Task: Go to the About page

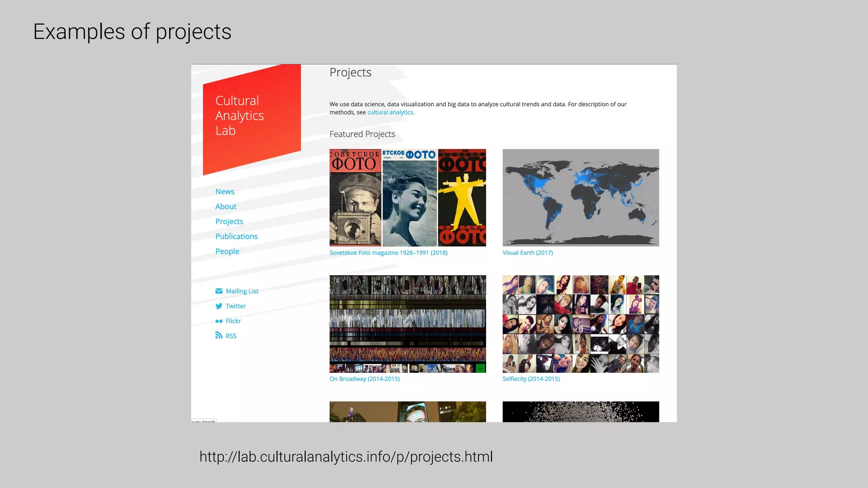Action: tap(225, 206)
